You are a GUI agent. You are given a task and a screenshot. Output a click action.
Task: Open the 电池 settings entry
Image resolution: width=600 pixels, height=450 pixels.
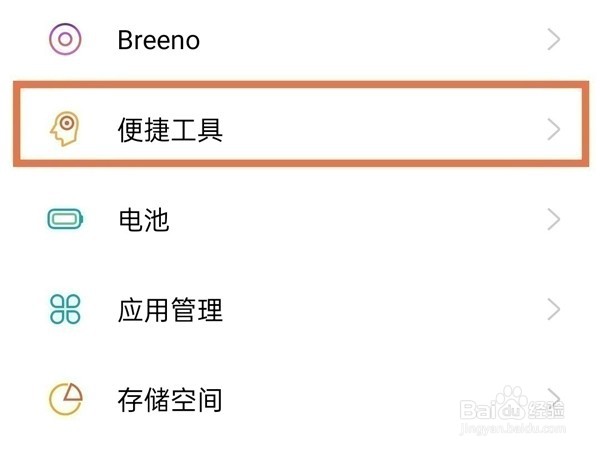click(144, 220)
